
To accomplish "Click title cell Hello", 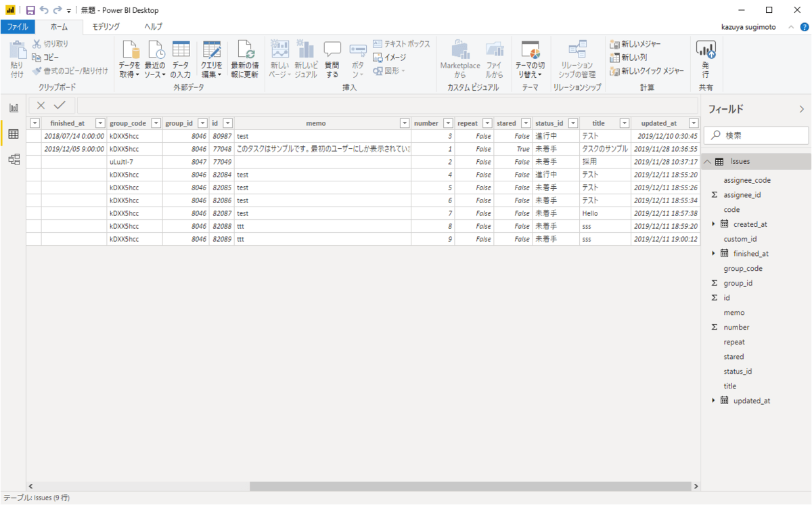I will point(605,213).
